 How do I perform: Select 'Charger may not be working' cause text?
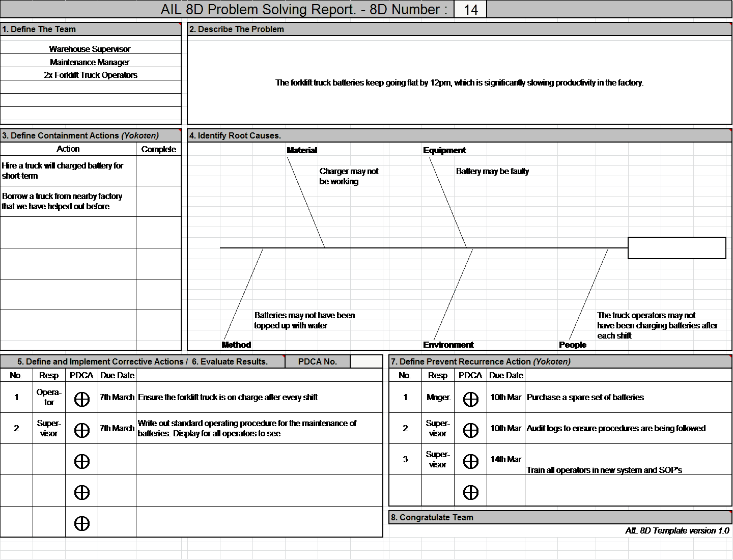pyautogui.click(x=349, y=176)
